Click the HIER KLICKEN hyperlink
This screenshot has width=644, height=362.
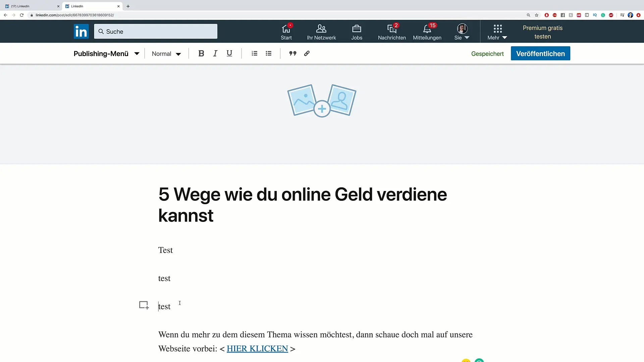pyautogui.click(x=257, y=348)
